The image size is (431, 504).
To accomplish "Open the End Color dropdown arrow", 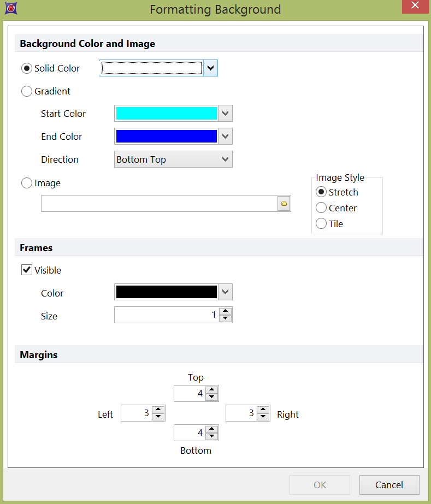I will click(x=226, y=137).
